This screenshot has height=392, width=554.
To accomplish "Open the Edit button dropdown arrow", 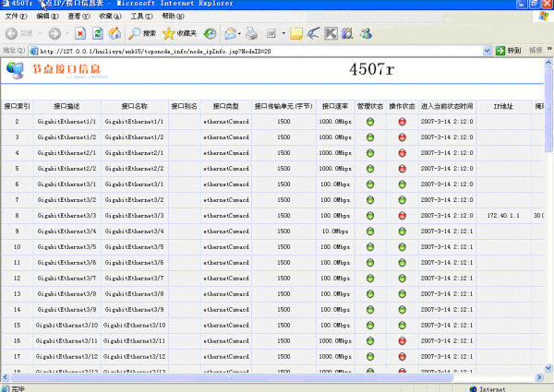I will (x=283, y=33).
